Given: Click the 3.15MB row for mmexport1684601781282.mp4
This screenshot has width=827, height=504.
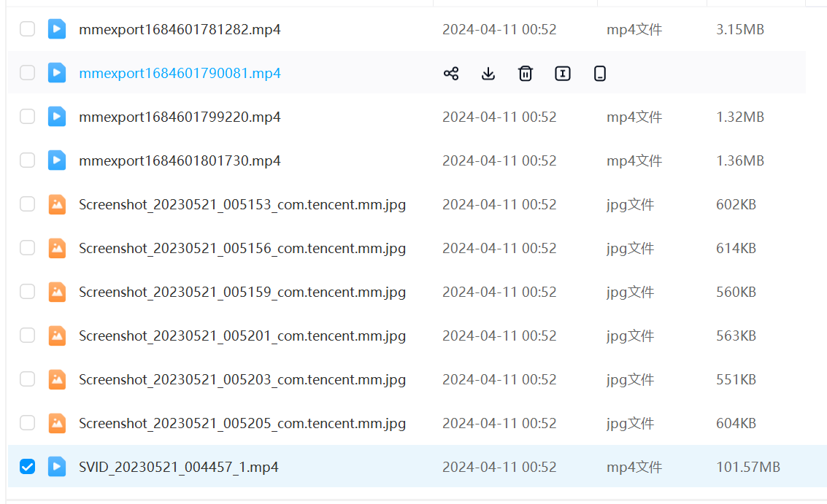Looking at the screenshot, I should pos(739,29).
